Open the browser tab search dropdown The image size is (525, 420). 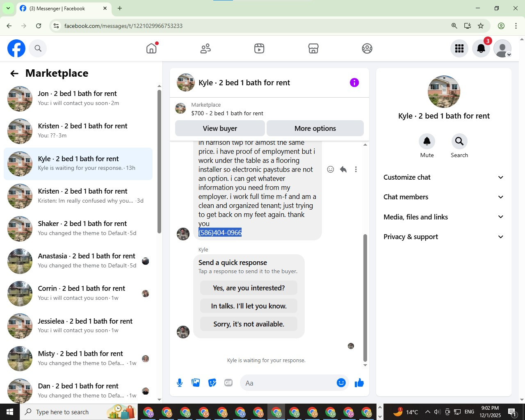tap(8, 8)
